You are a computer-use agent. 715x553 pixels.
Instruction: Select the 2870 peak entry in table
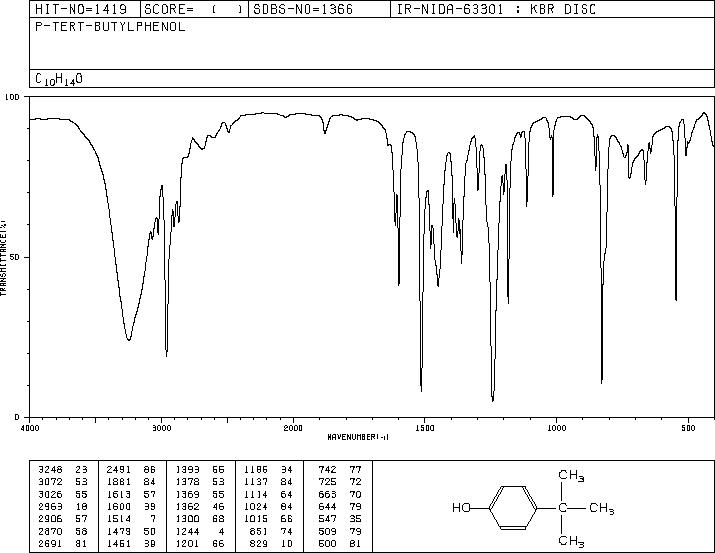tap(63, 531)
